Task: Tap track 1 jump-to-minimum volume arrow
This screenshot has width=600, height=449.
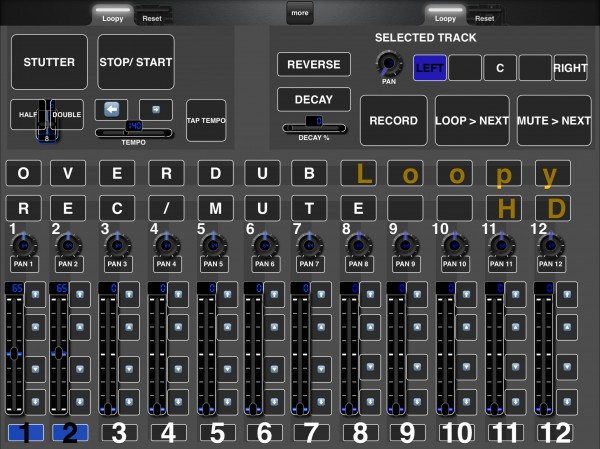Action: pyautogui.click(x=35, y=402)
